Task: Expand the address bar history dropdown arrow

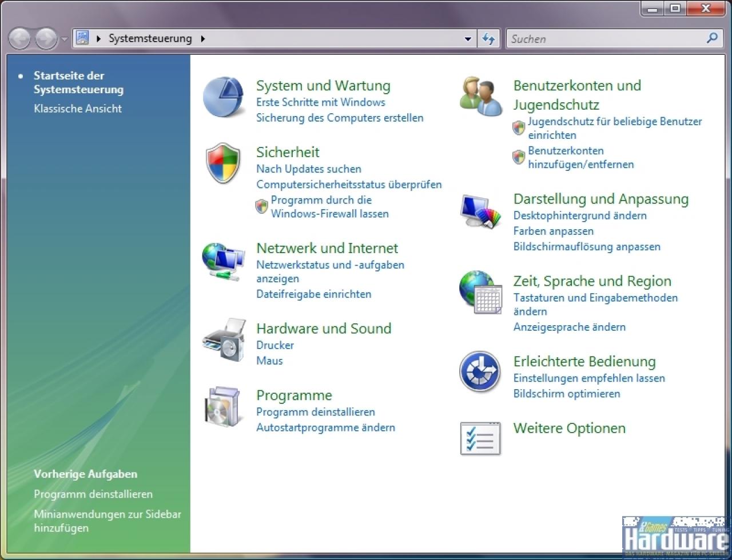Action: click(x=468, y=39)
